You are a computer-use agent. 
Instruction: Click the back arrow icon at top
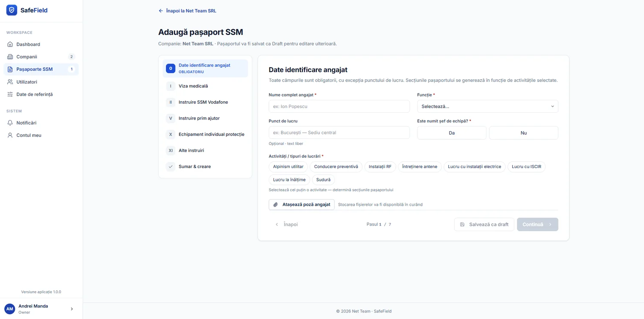tap(161, 11)
